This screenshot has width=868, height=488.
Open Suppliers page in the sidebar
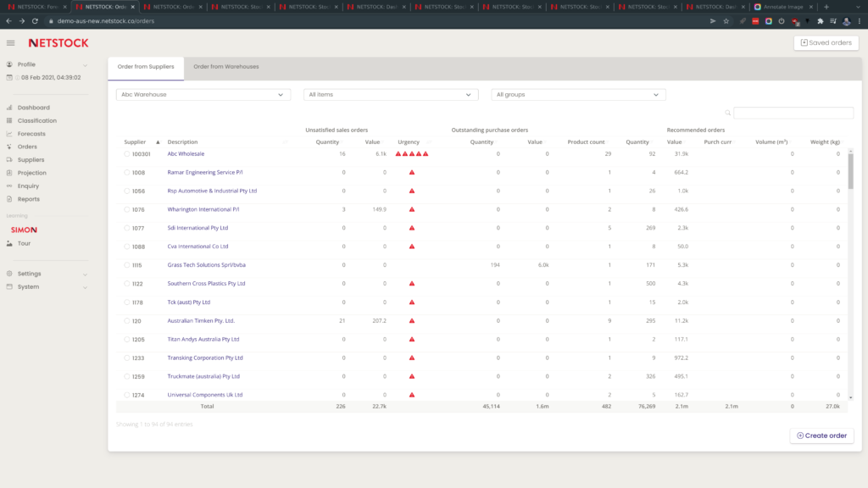point(31,159)
